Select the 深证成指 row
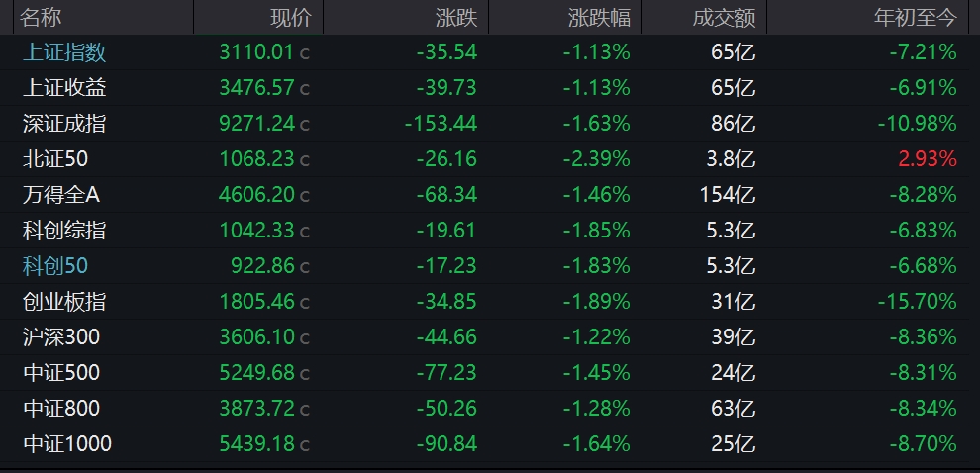Viewport: 980px width, 473px height. coord(490,124)
